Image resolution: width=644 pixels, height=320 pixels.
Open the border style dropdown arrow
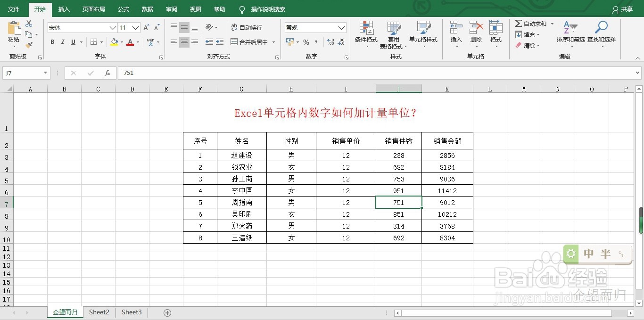[x=100, y=42]
